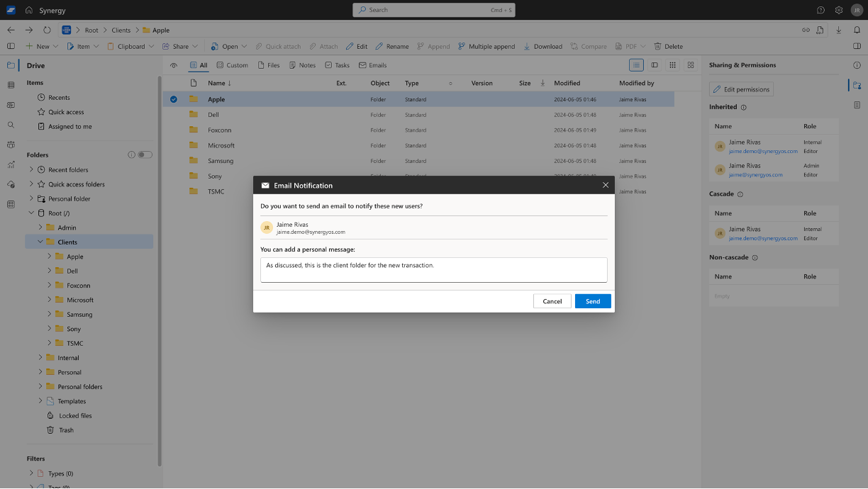Image resolution: width=868 pixels, height=489 pixels.
Task: Select the split preview view icon
Action: click(655, 64)
